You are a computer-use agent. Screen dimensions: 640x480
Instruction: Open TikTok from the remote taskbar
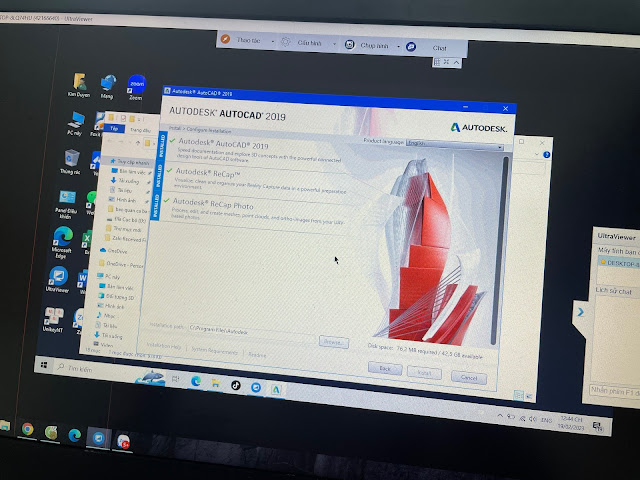[236, 385]
